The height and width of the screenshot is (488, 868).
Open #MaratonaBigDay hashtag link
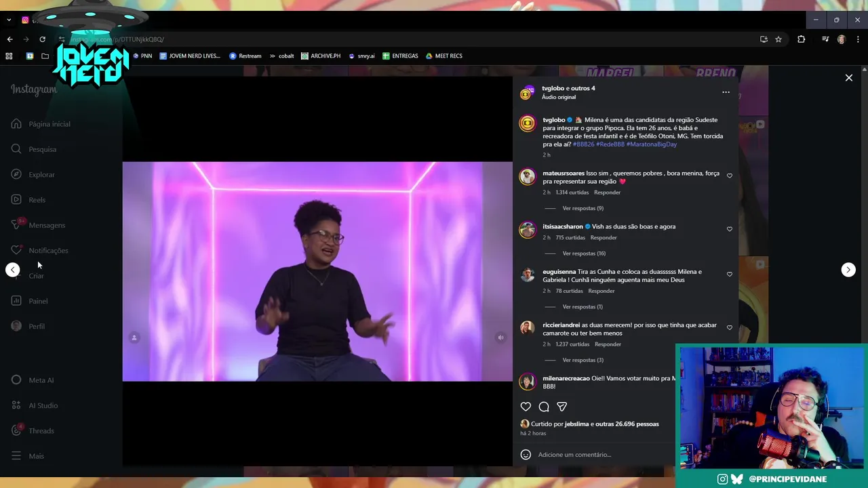(x=651, y=144)
